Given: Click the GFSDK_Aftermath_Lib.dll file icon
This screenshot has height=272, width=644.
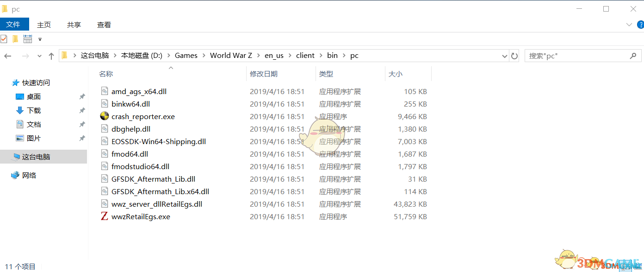Looking at the screenshot, I should click(105, 179).
